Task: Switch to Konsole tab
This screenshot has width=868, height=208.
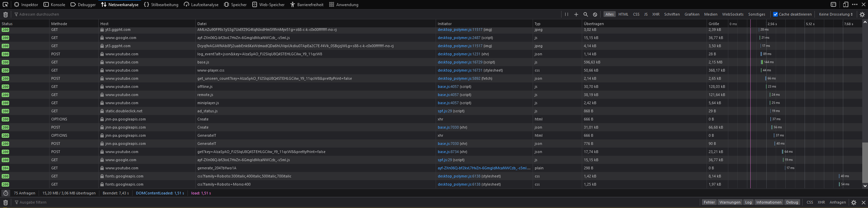Action: click(x=54, y=5)
